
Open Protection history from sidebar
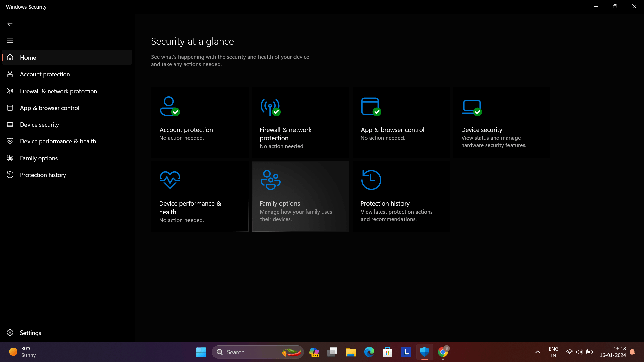click(43, 175)
